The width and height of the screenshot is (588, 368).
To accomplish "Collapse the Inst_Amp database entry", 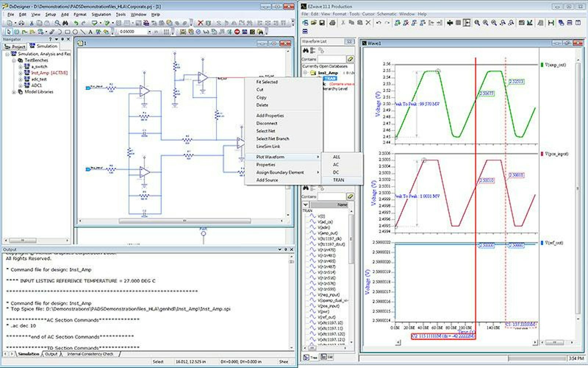I will pos(305,72).
